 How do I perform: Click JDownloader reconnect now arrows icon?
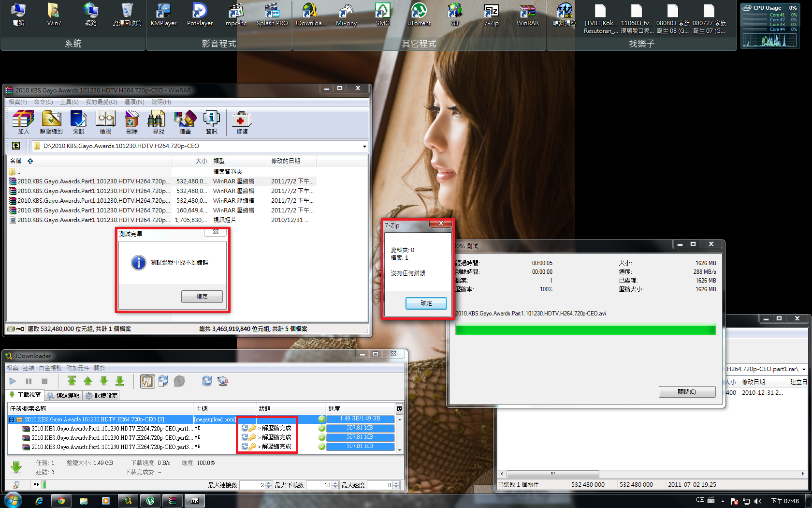(x=207, y=381)
